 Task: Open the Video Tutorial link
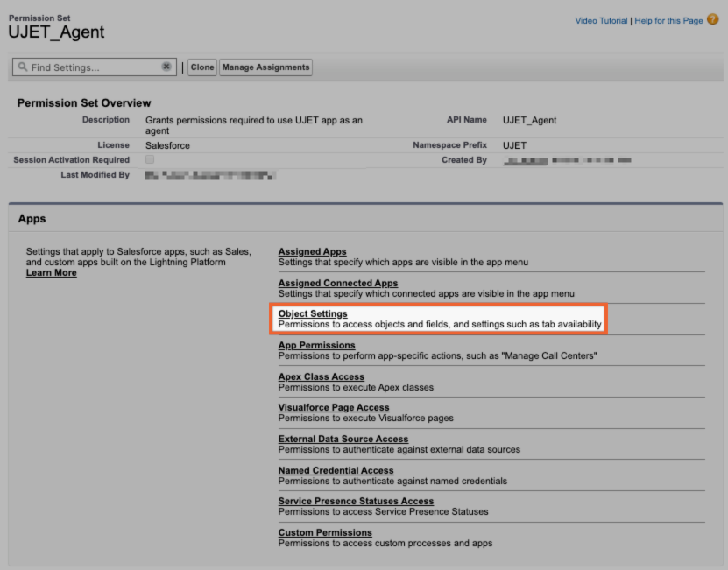[x=600, y=20]
